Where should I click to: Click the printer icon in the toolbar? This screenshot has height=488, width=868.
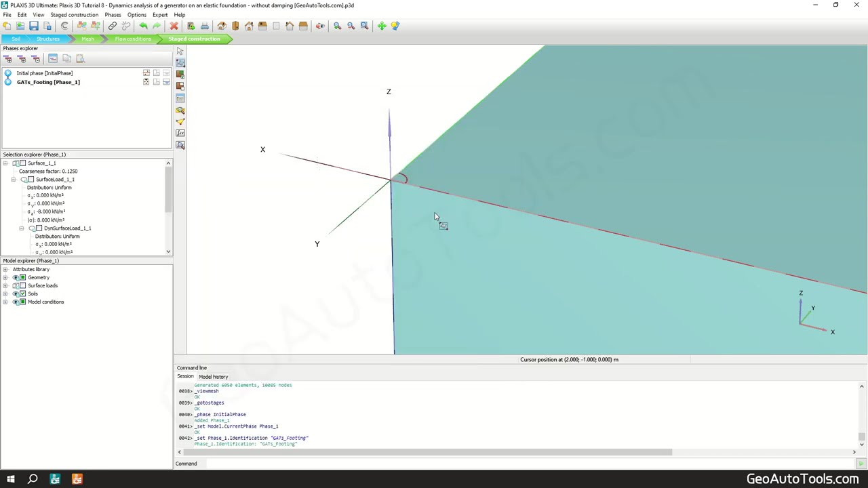click(x=204, y=26)
